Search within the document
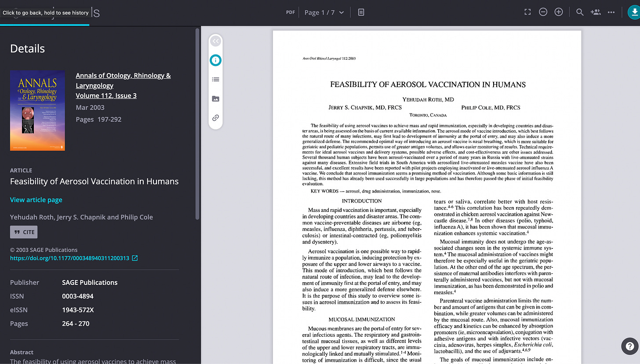 click(x=580, y=12)
